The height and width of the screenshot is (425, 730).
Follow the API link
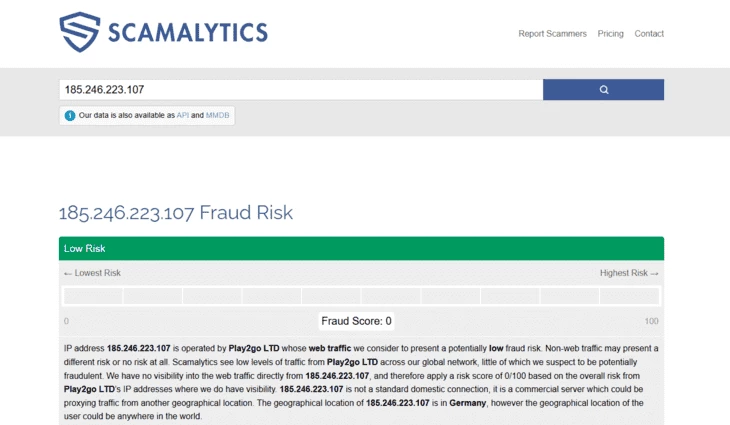click(183, 116)
